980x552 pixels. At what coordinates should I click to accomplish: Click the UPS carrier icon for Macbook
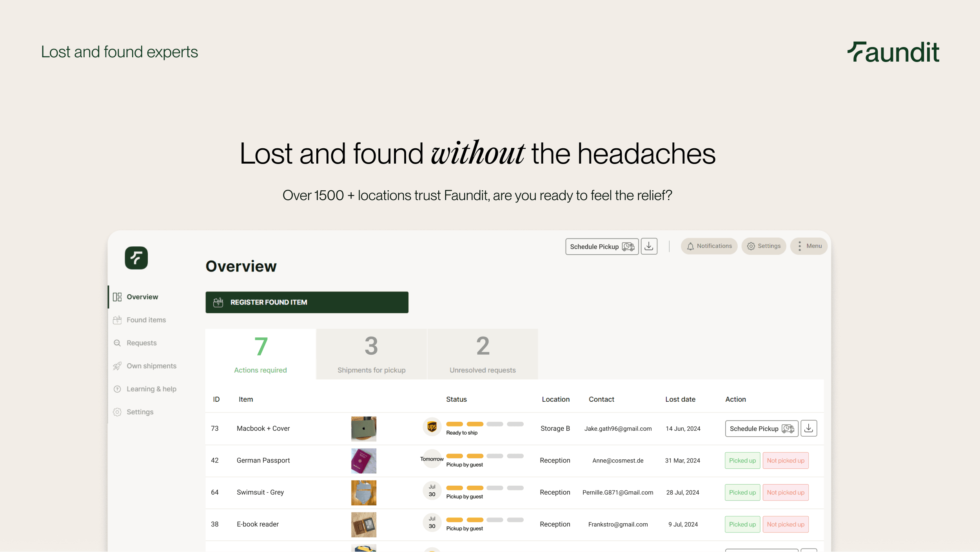pyautogui.click(x=432, y=426)
